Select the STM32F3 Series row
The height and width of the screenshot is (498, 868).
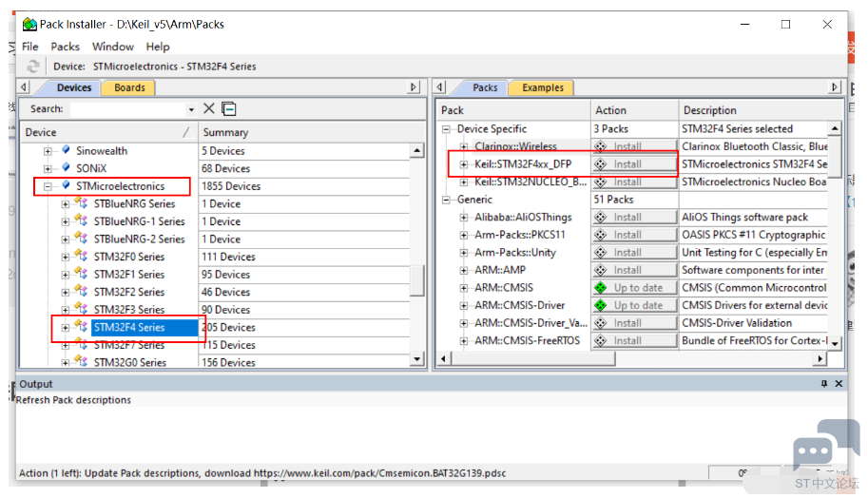coord(129,309)
